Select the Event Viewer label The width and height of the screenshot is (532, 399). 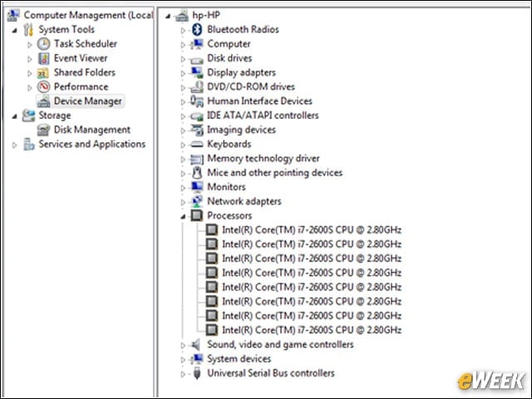point(81,58)
